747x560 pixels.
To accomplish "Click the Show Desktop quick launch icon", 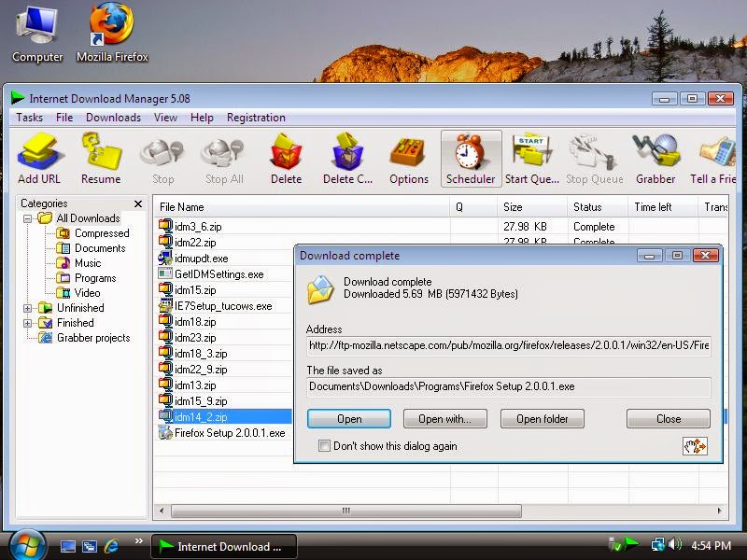I will click(67, 546).
